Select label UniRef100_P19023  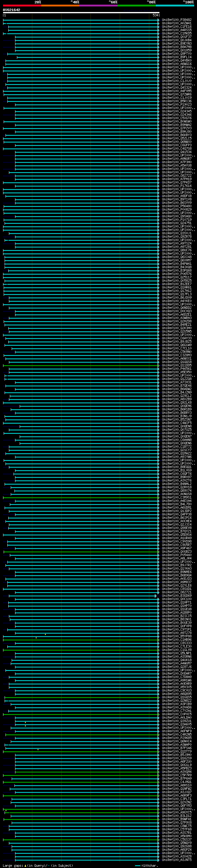point(177,104)
